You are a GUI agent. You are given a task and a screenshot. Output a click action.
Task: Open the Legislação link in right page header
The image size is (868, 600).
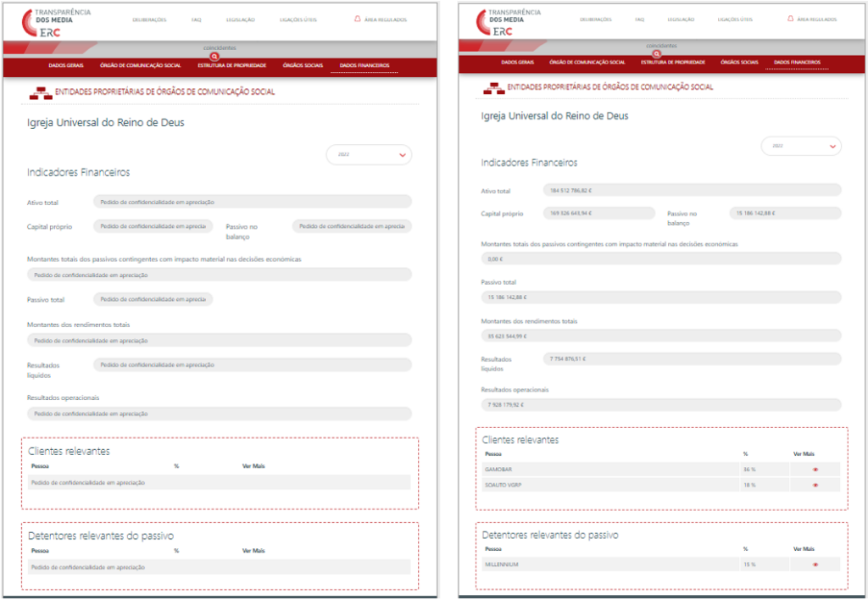(x=681, y=19)
